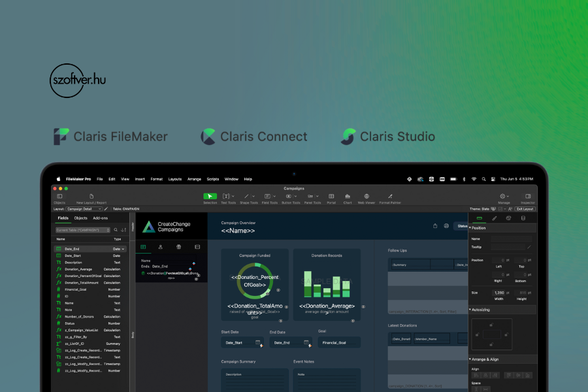The width and height of the screenshot is (588, 392).
Task: Click the Status button on the layout
Action: coord(462,226)
